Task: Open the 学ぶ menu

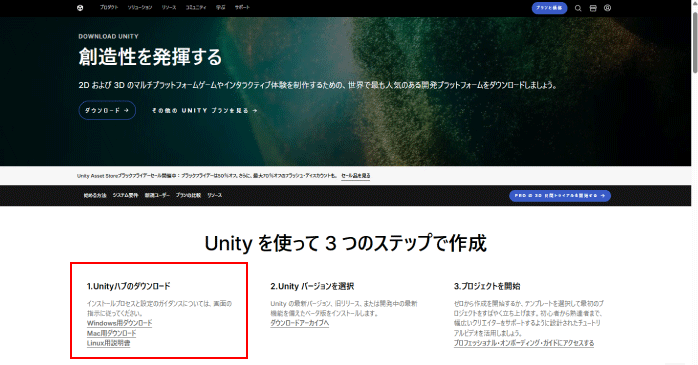Action: [x=220, y=8]
